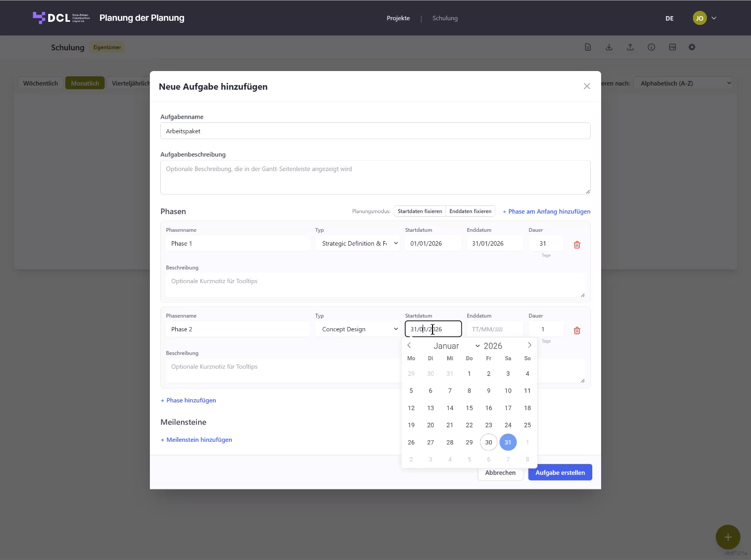Viewport: 751px width, 560px height.
Task: Open the document icon in project toolbar
Action: click(x=588, y=47)
